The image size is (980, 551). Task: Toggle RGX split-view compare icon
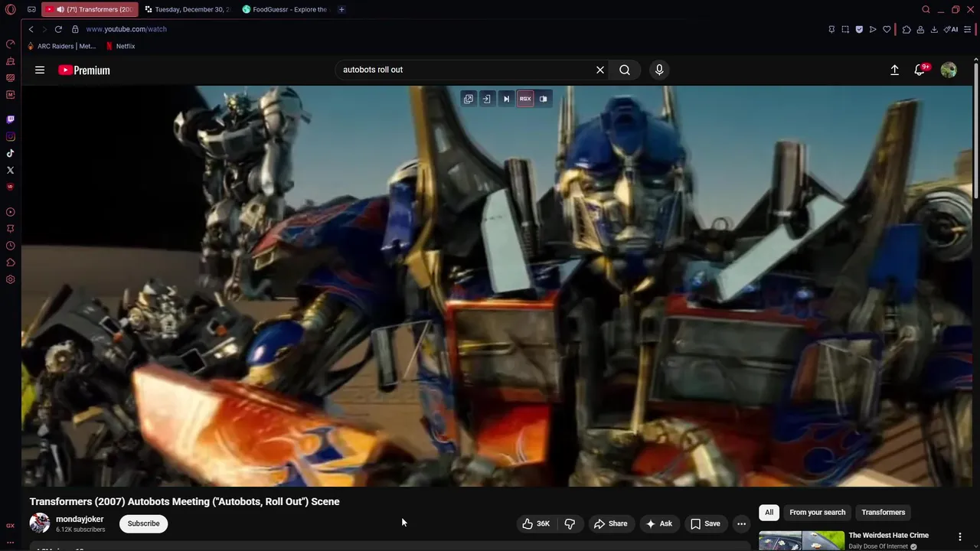tap(544, 99)
